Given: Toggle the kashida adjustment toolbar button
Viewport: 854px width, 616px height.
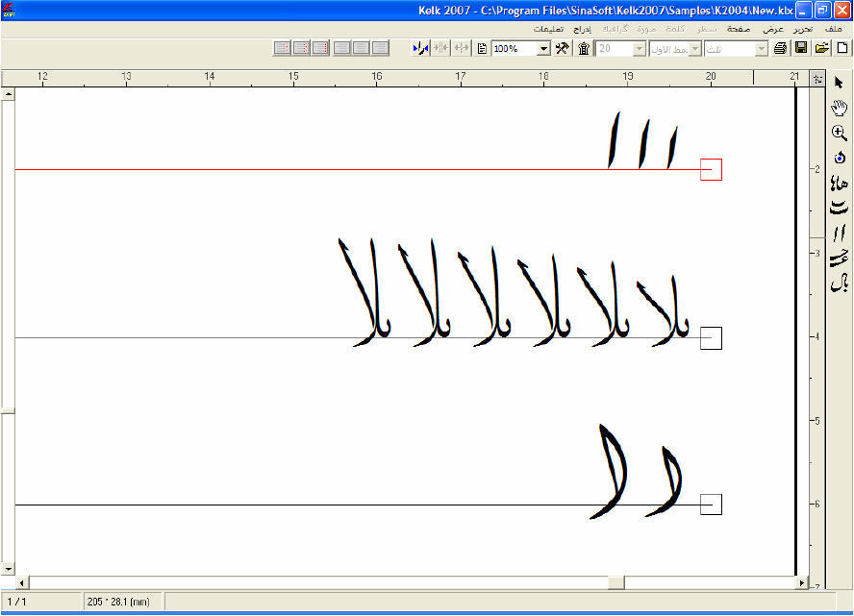Looking at the screenshot, I should click(x=420, y=48).
